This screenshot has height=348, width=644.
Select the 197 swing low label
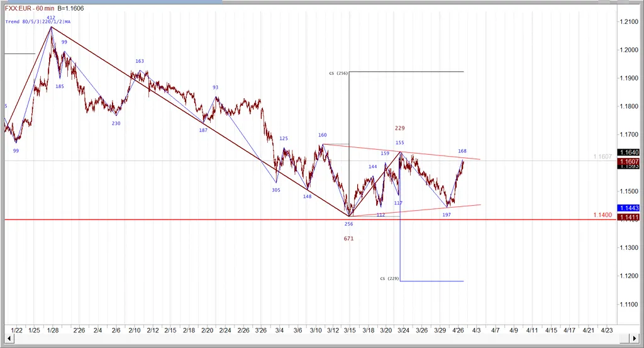tap(447, 215)
